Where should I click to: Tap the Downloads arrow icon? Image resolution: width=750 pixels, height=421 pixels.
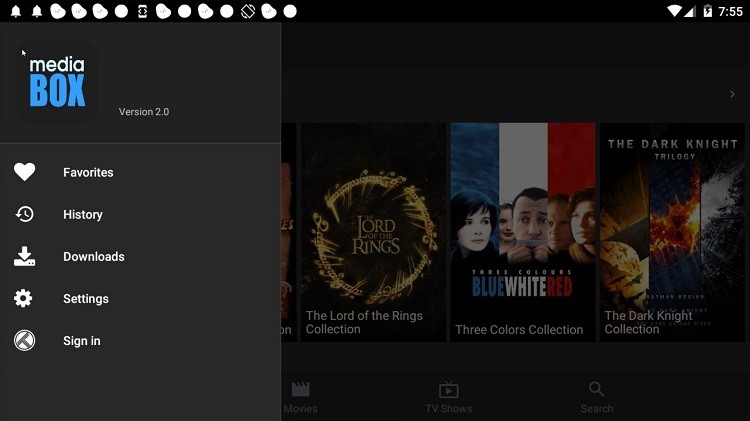(x=24, y=256)
